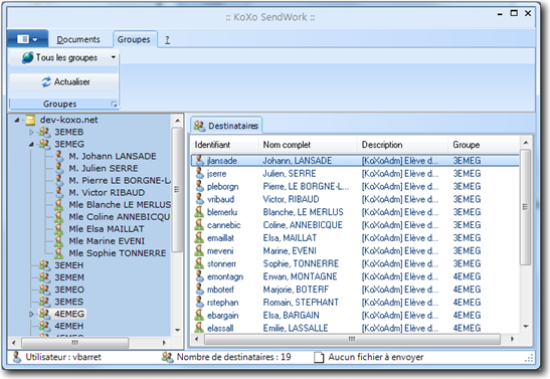This screenshot has height=379, width=550.
Task: Expand the 3EMEB group node
Action: [31, 132]
